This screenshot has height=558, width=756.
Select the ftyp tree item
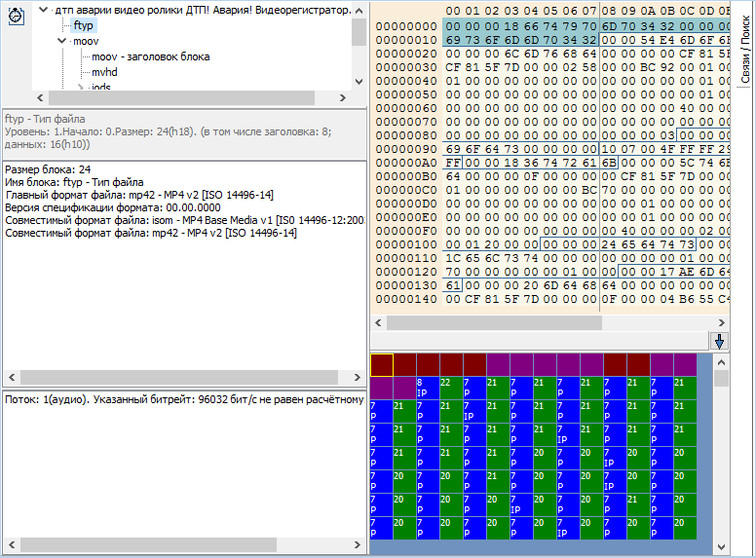point(84,25)
